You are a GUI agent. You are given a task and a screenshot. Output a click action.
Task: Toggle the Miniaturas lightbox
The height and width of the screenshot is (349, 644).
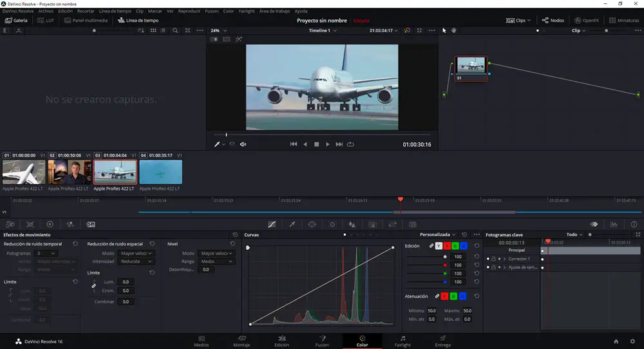coord(624,20)
